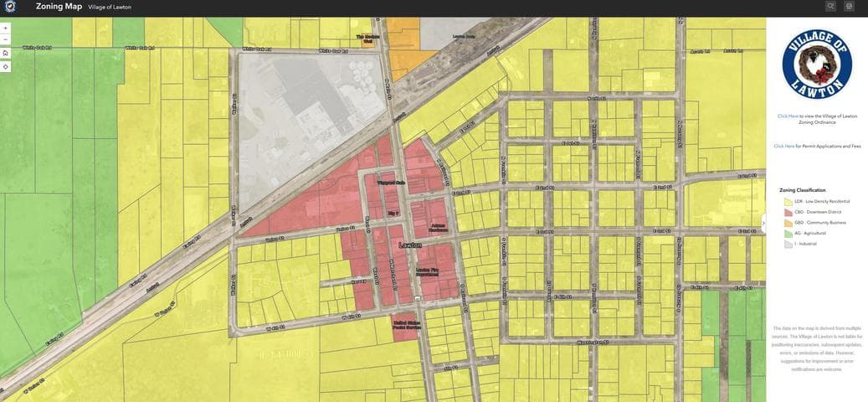
Task: Open the search tool in header
Action: (x=830, y=7)
